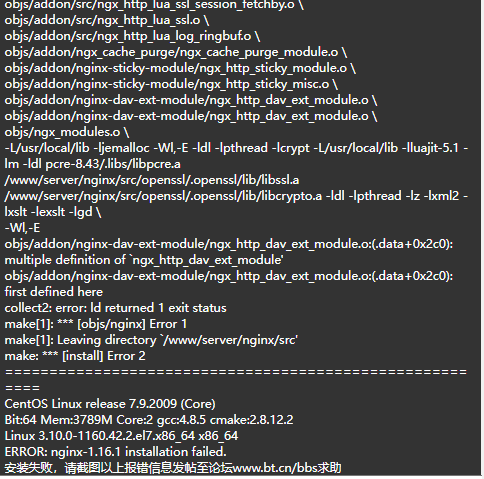Select the 'CentOS Linux release 7.9.2009' line
This screenshot has height=479, width=484.
pos(110,404)
